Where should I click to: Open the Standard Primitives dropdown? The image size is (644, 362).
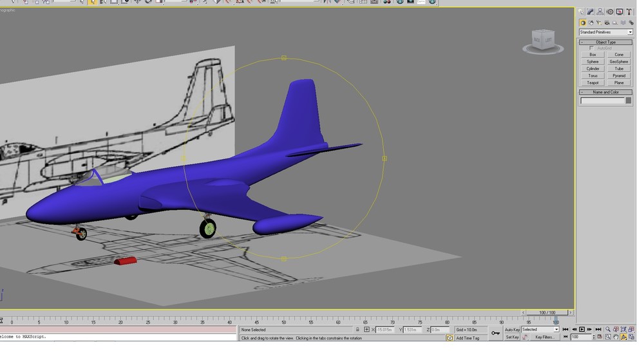click(x=606, y=32)
